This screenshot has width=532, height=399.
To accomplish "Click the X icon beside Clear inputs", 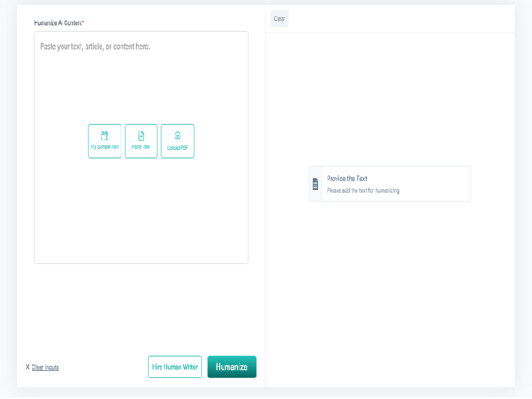I will click(x=27, y=367).
